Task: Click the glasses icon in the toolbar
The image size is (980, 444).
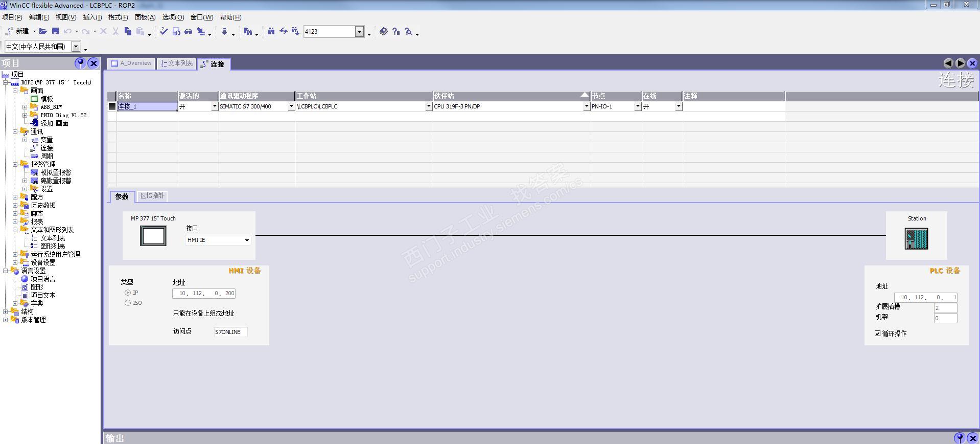Action: [x=189, y=31]
